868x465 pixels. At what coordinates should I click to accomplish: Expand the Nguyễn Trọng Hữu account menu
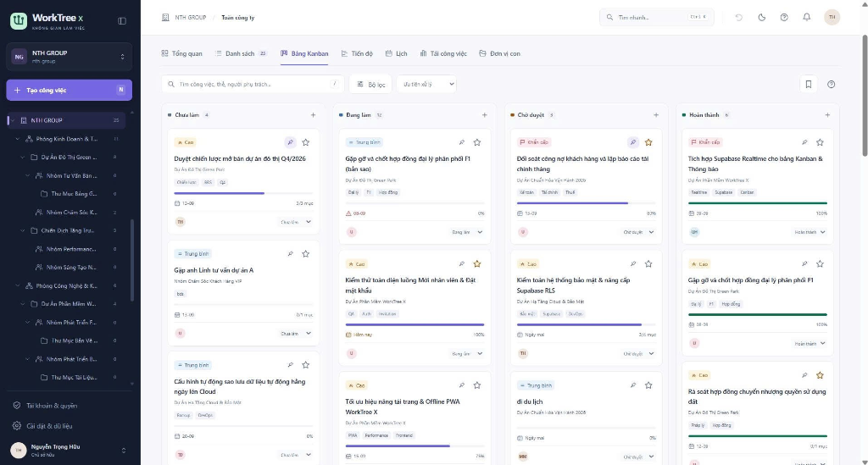click(123, 450)
